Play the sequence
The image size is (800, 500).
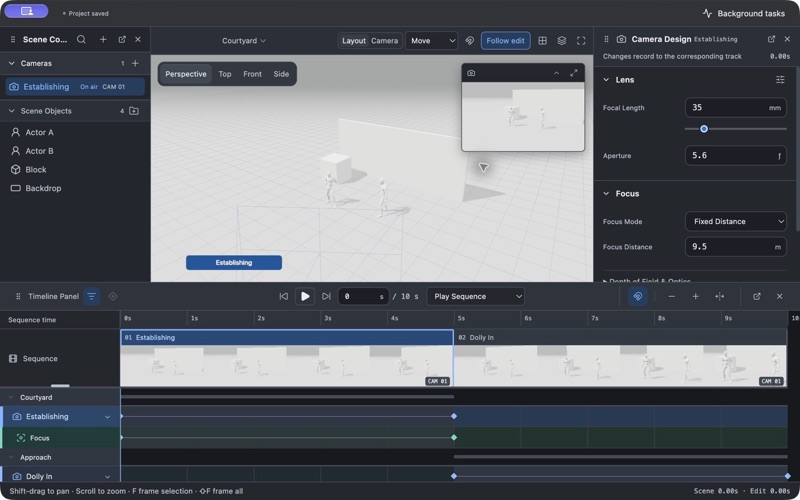click(305, 296)
